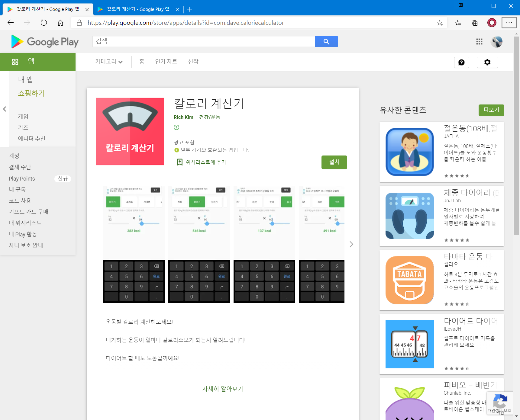Open 내 구독 in sidebar
The height and width of the screenshot is (420, 520).
(x=17, y=189)
